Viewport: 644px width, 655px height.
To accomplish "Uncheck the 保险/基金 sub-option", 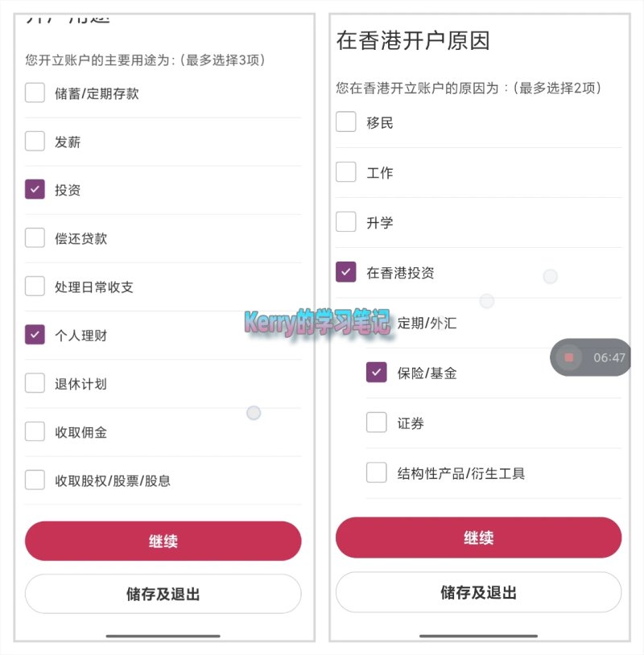I will click(x=376, y=373).
